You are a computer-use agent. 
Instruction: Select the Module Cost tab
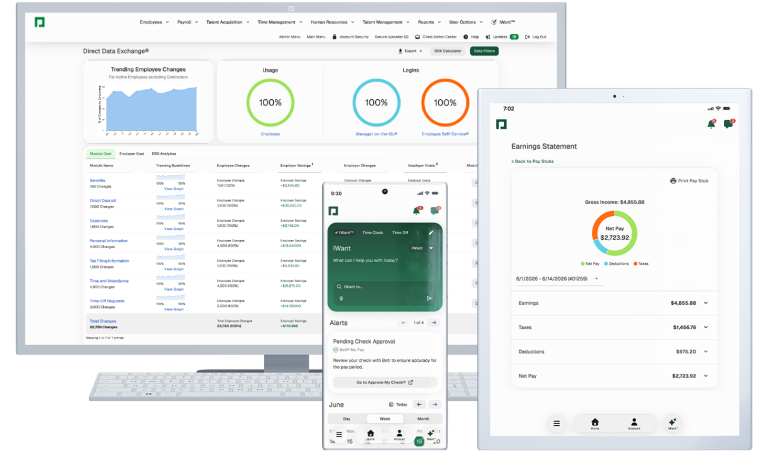coord(100,154)
